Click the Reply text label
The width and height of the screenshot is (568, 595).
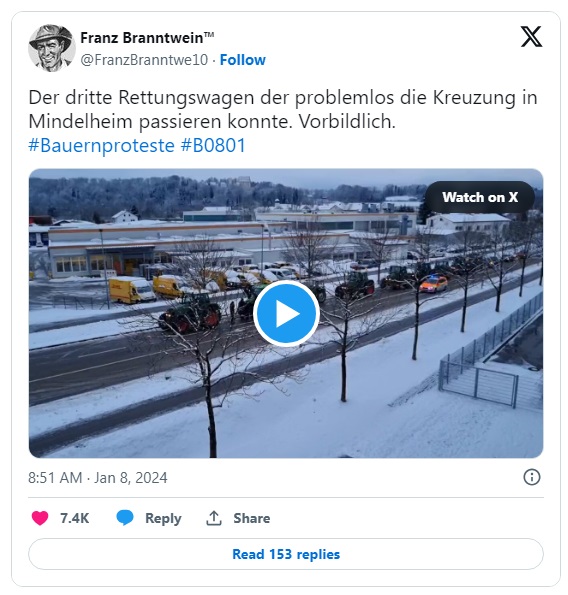[163, 518]
